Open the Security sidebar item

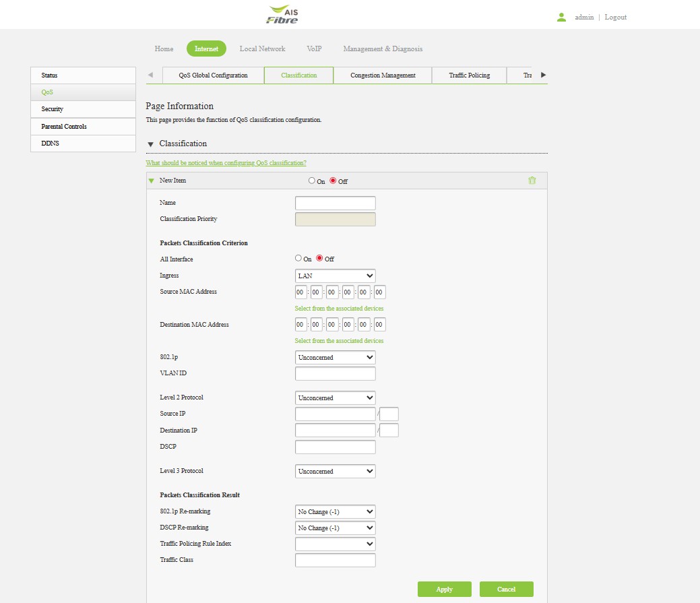point(83,109)
